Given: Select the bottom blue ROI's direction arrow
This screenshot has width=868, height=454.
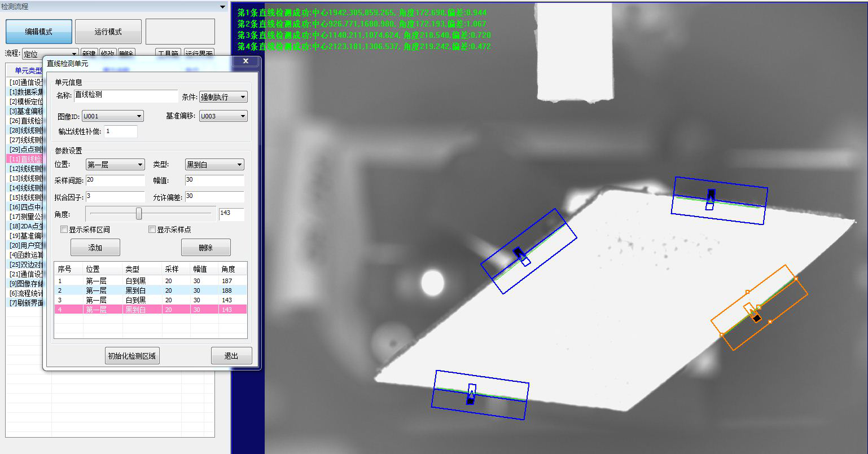Looking at the screenshot, I should click(x=471, y=394).
